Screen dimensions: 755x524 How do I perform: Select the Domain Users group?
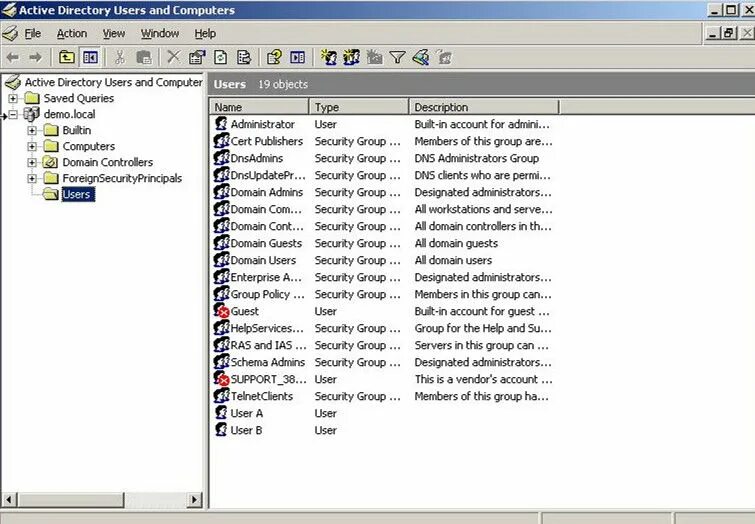tap(263, 260)
